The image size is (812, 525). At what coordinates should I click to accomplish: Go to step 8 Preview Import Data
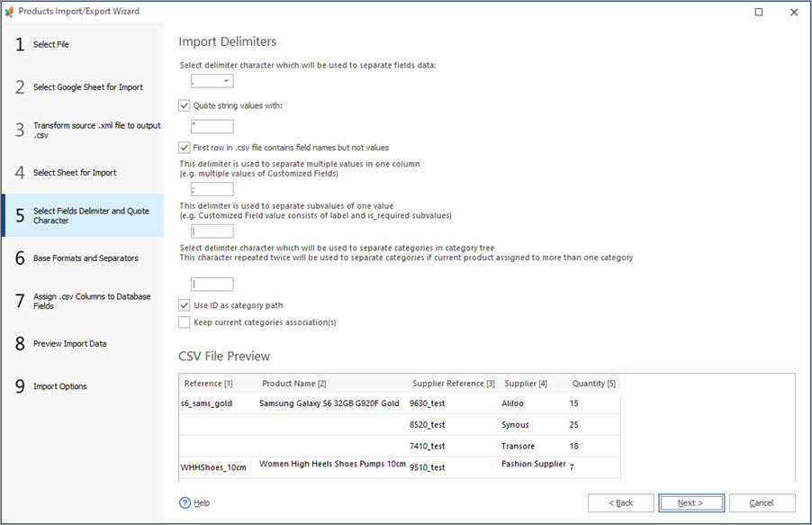tap(83, 344)
